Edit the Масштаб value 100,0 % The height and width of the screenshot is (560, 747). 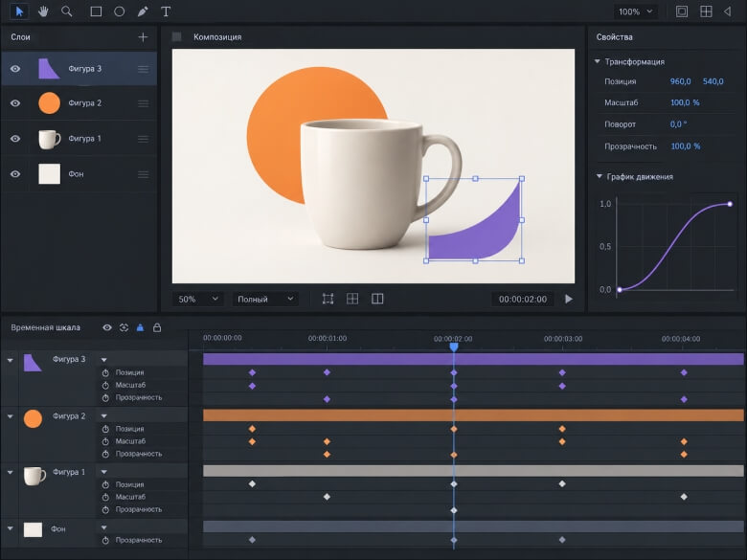click(x=685, y=102)
